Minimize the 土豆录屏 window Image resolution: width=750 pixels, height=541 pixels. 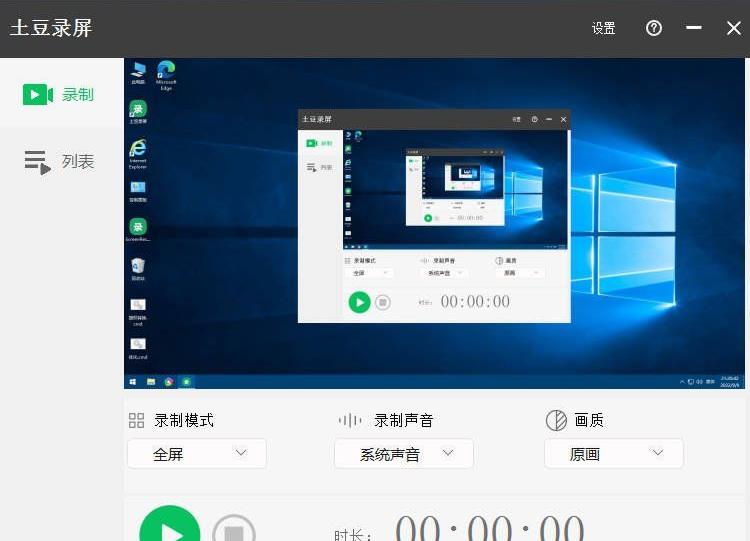click(694, 28)
